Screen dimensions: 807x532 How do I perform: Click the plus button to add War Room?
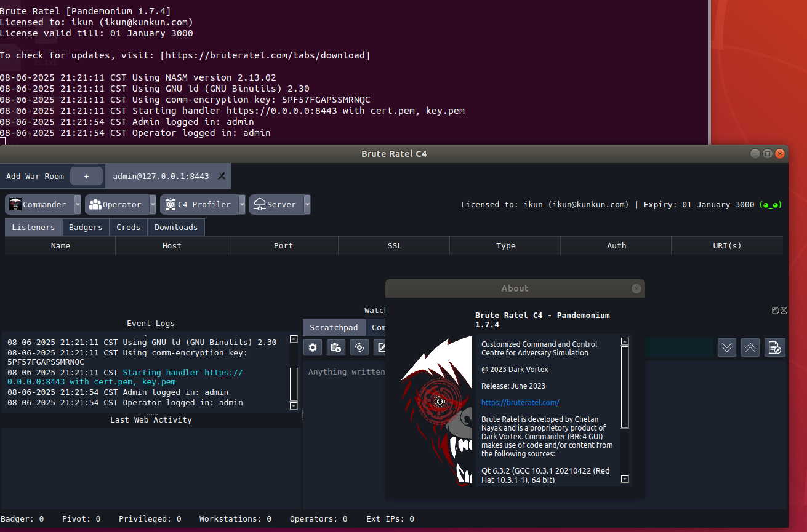tap(86, 176)
